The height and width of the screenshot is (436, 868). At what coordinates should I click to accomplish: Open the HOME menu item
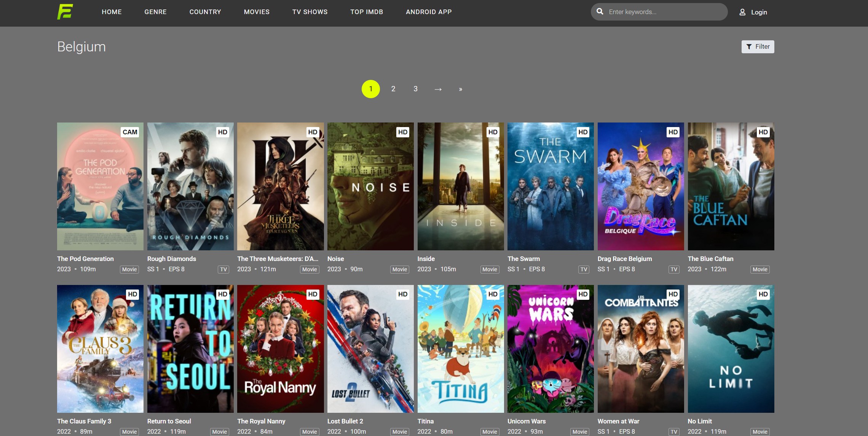coord(112,12)
